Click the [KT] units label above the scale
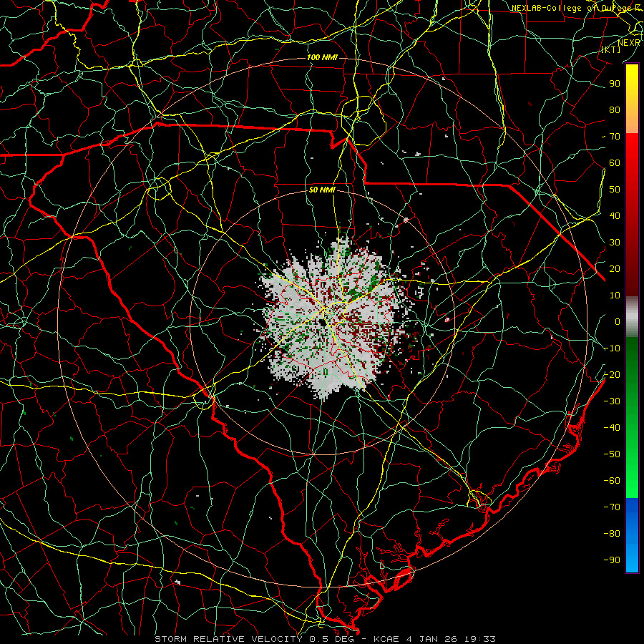The image size is (644, 644). click(611, 49)
